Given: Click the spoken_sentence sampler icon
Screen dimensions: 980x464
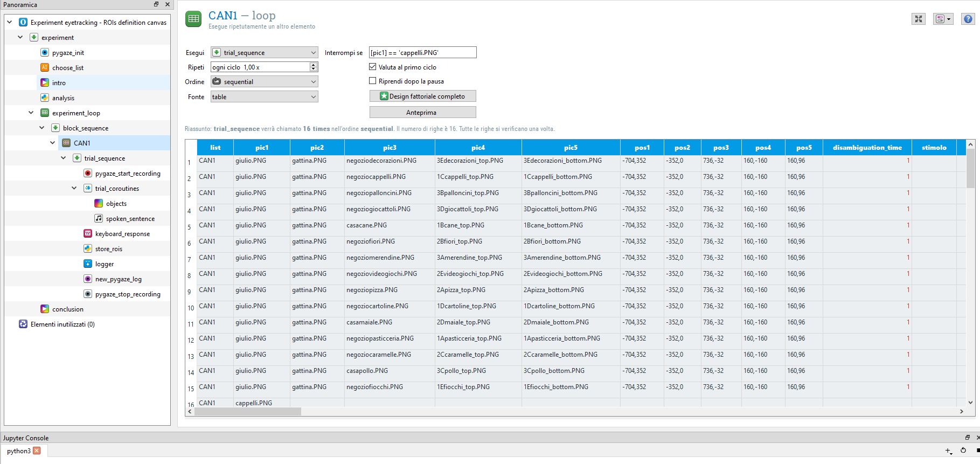Looking at the screenshot, I should [99, 219].
